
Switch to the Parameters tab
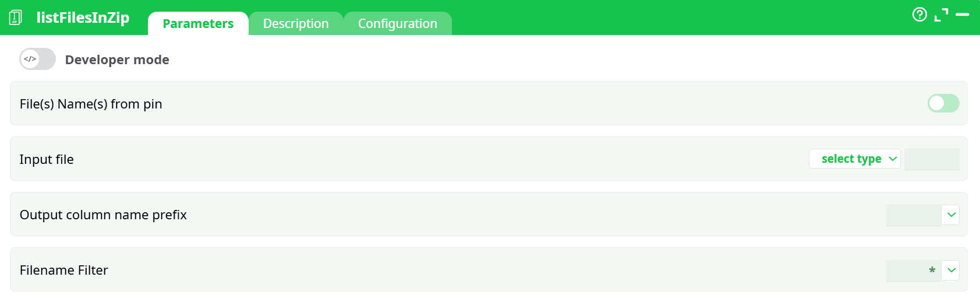tap(198, 24)
